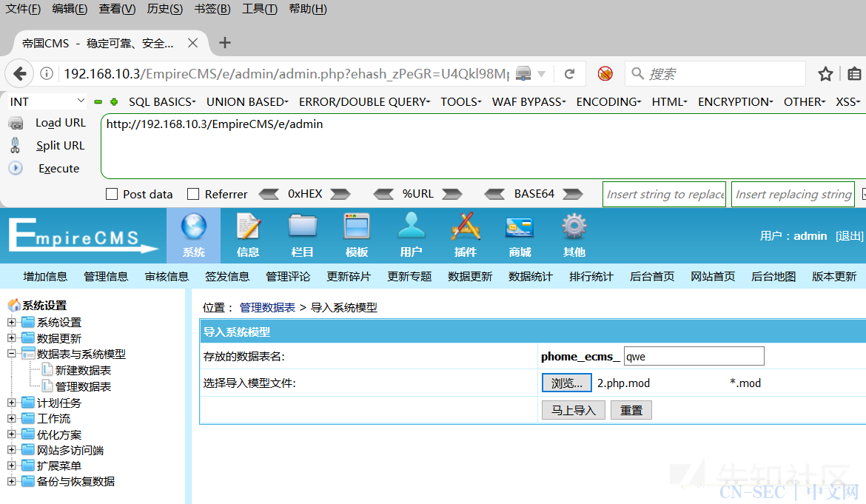Collapse the 数据表与系统模型 tree node
The height and width of the screenshot is (504, 866).
click(x=11, y=354)
